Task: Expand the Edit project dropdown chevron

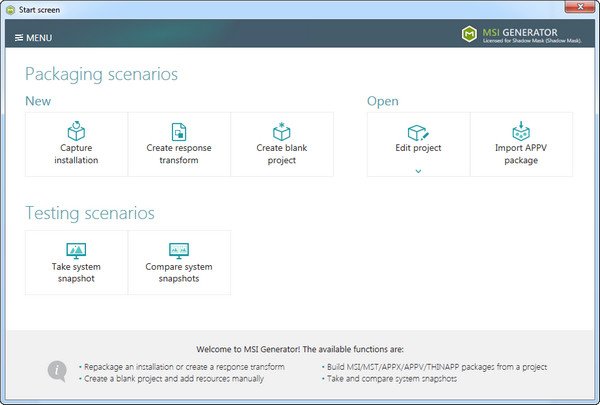Action: click(418, 171)
